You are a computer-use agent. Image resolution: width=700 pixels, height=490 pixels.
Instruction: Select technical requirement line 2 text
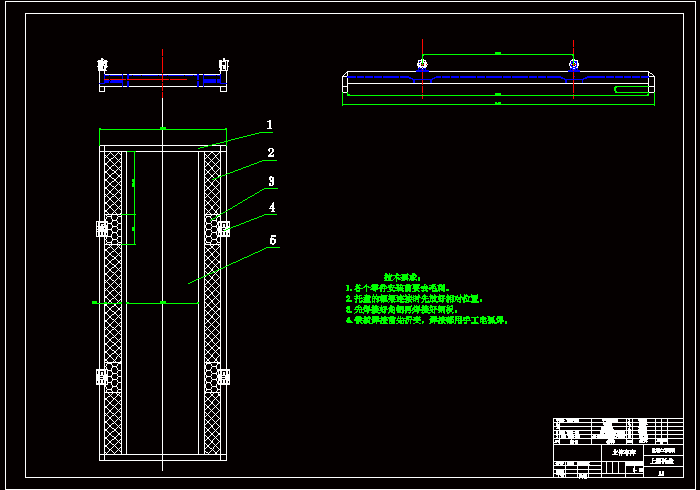click(414, 299)
